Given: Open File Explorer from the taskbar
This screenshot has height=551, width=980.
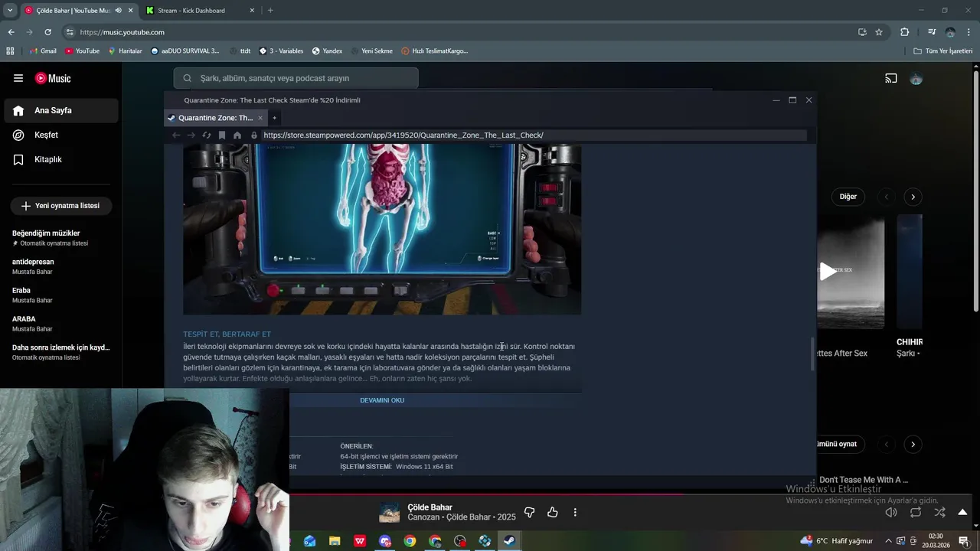Looking at the screenshot, I should 335,541.
